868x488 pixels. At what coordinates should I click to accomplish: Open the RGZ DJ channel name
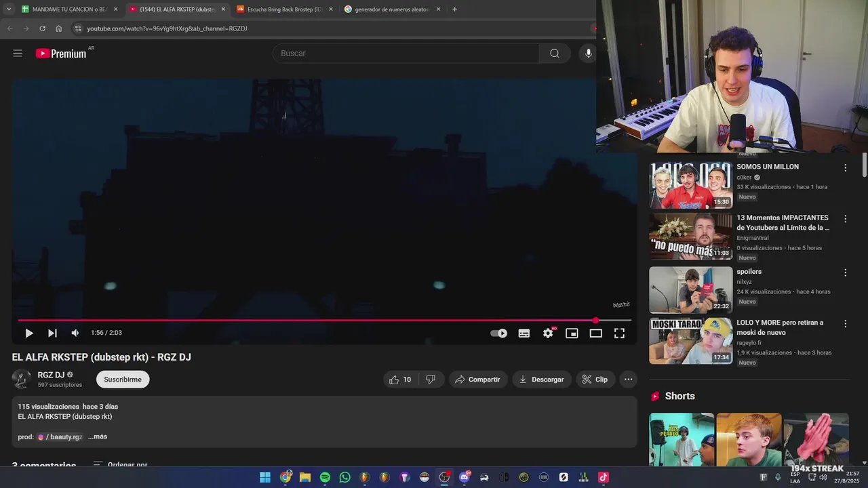pos(51,375)
